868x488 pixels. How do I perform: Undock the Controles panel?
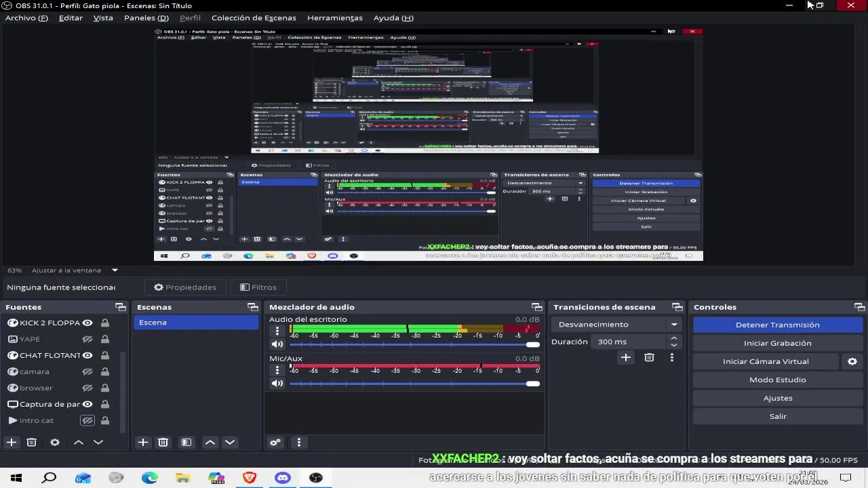click(x=859, y=307)
